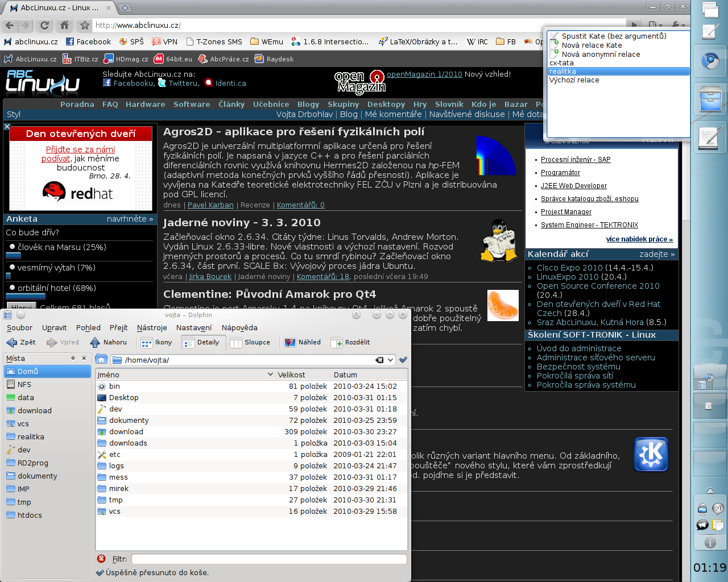
Task: Open the VPN bookmark in bookmarks bar
Action: pos(164,41)
